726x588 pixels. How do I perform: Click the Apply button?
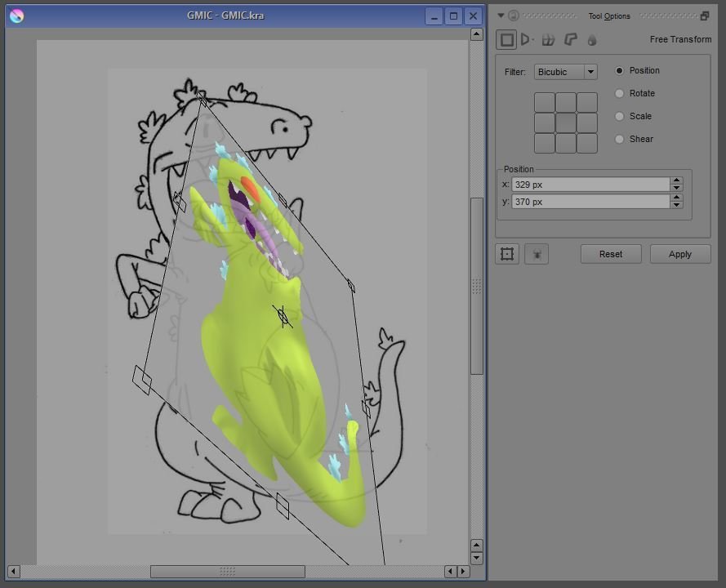pyautogui.click(x=680, y=254)
